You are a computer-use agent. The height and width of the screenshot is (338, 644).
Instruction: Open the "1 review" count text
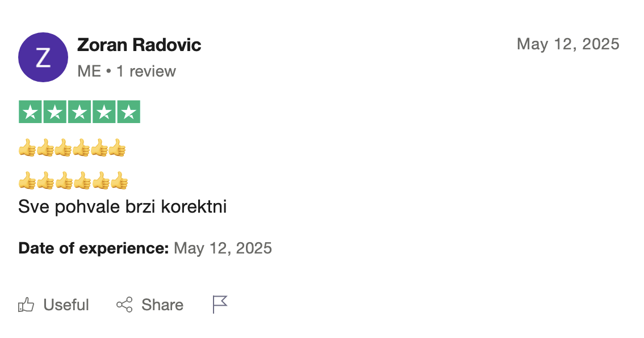coord(146,71)
